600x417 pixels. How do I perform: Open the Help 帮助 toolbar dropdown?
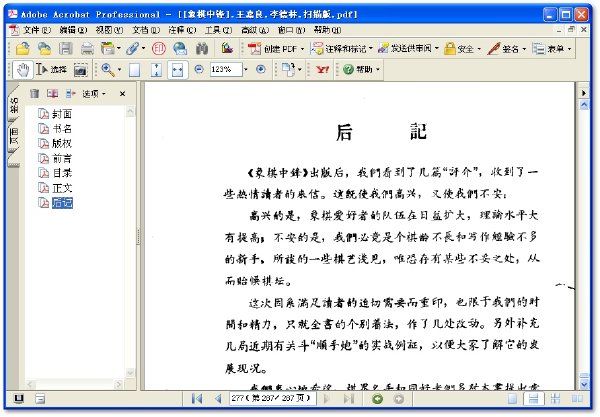point(361,70)
